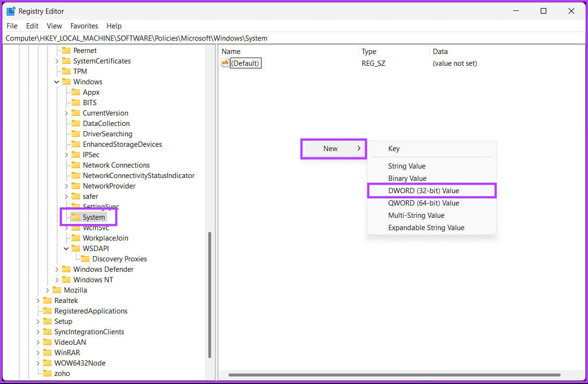Select the Windows NT tree item
Image resolution: width=588 pixels, height=384 pixels.
click(x=93, y=280)
